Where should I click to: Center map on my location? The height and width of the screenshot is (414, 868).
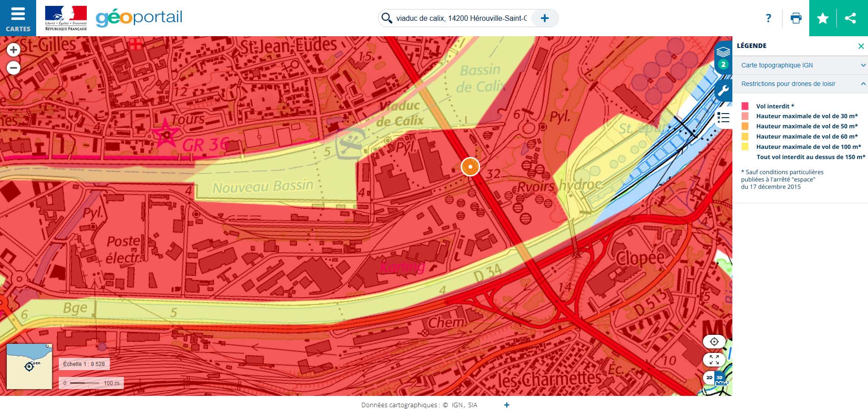(x=714, y=342)
